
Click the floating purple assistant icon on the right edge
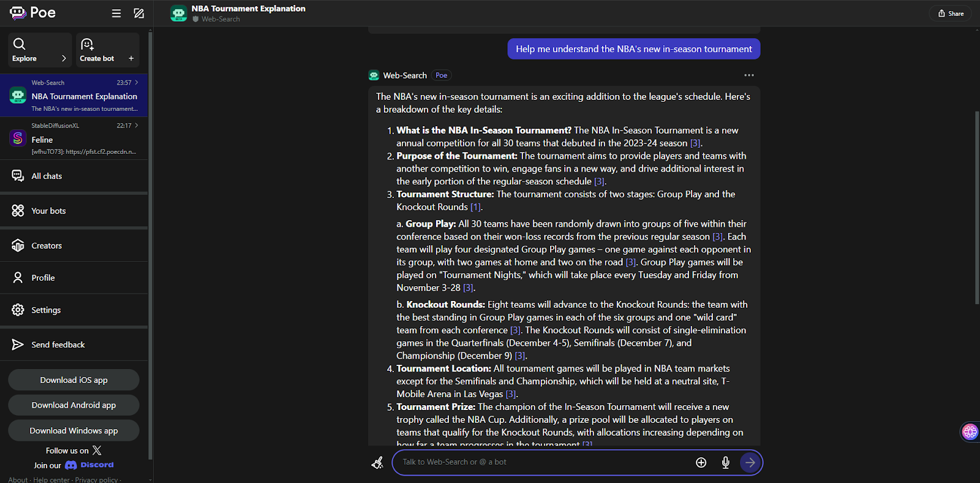click(x=970, y=432)
